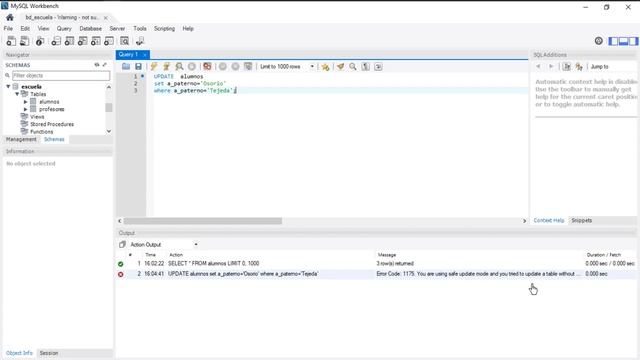Switch to the Snippets tab

pyautogui.click(x=582, y=220)
